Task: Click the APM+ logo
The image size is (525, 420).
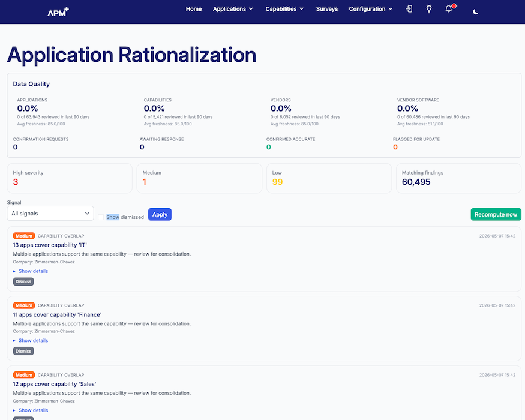Action: [x=58, y=12]
